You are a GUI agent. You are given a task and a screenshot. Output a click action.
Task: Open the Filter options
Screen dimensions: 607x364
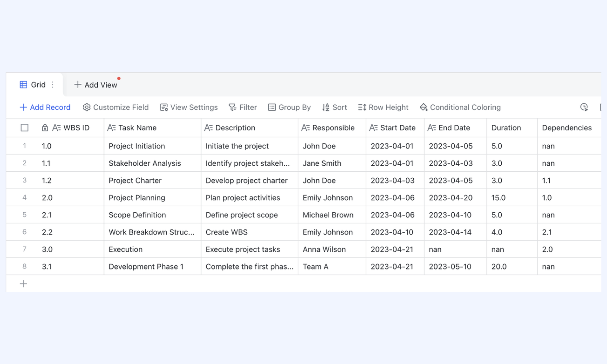[243, 107]
